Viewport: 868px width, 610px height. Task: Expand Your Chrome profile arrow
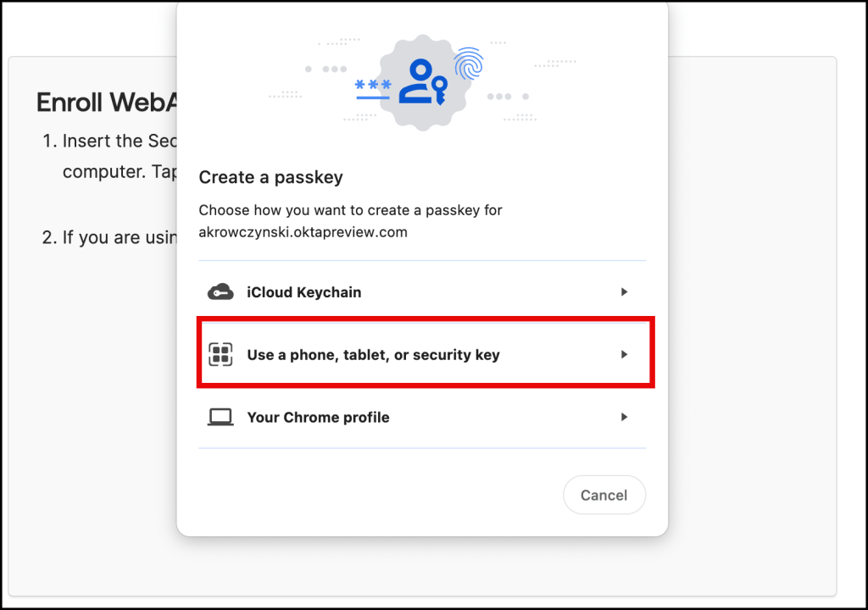click(x=624, y=418)
